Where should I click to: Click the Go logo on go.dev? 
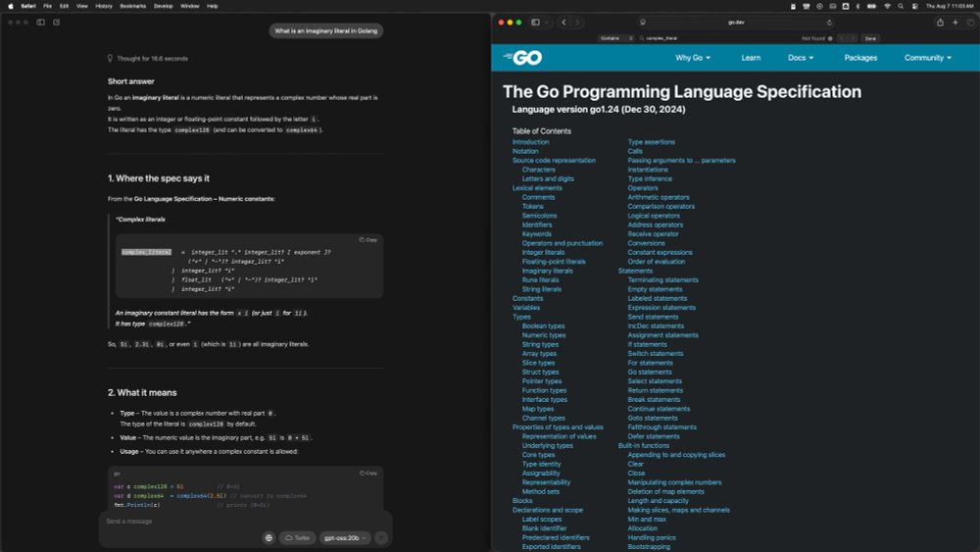[x=522, y=58]
